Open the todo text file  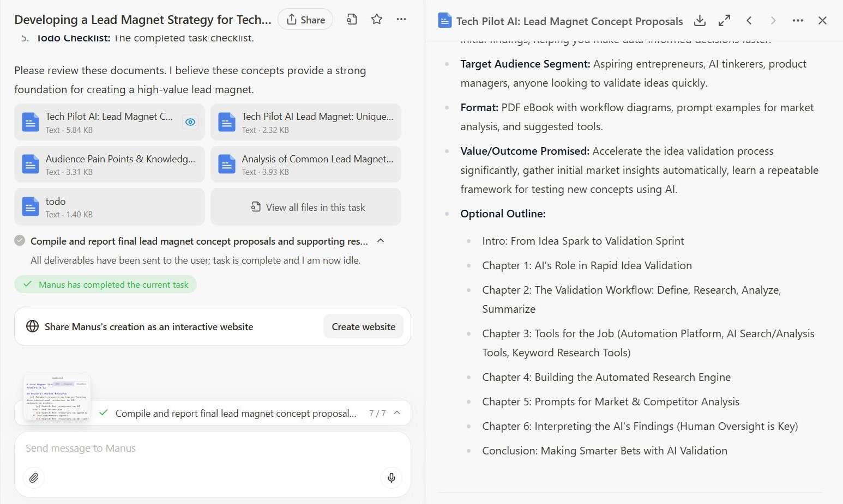tap(109, 207)
